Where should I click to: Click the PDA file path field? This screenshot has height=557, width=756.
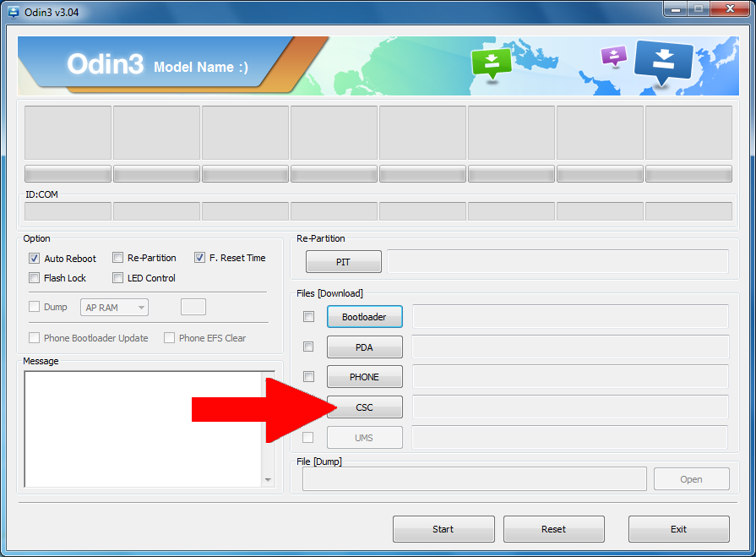click(570, 347)
